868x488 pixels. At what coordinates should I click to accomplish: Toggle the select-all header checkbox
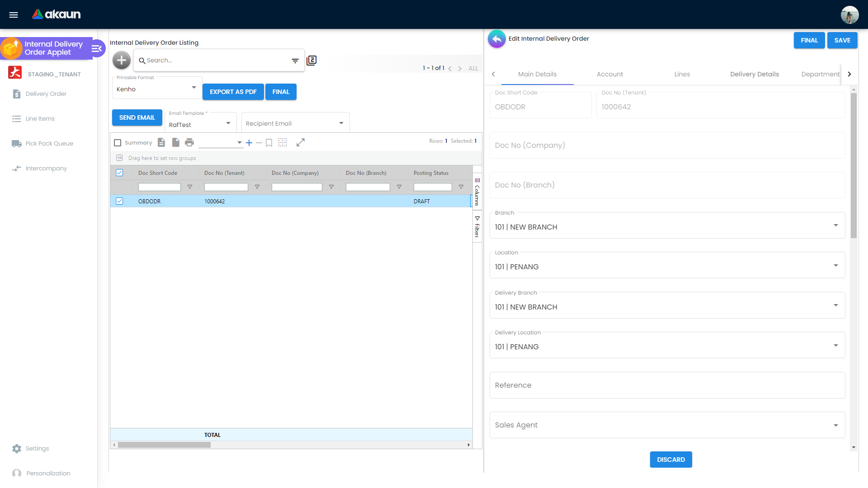pos(119,173)
